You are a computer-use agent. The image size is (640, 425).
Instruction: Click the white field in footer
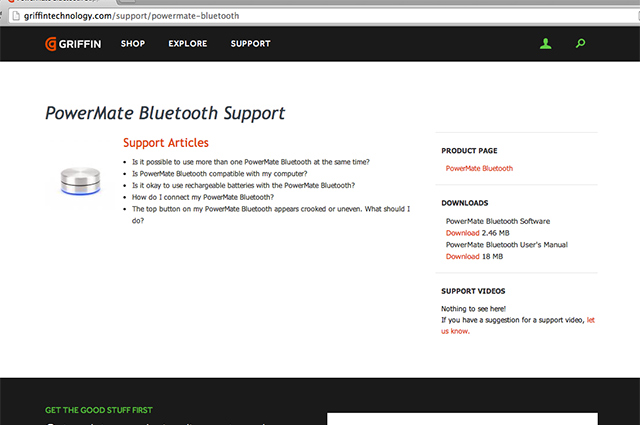[x=462, y=419]
